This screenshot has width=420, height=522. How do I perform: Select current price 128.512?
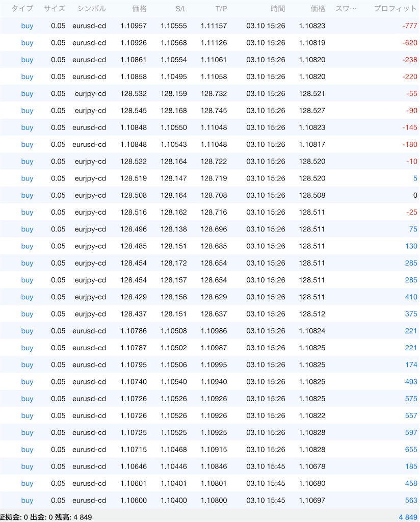click(x=312, y=314)
